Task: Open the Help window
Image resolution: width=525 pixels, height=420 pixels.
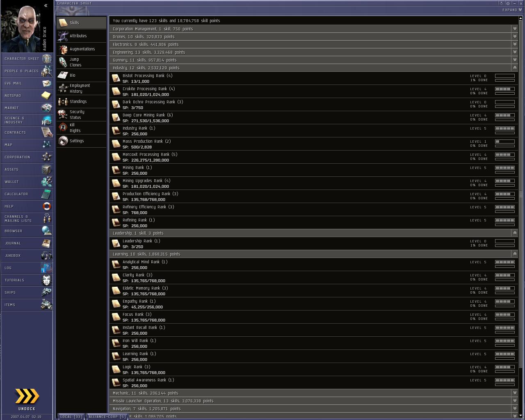Action: click(27, 206)
